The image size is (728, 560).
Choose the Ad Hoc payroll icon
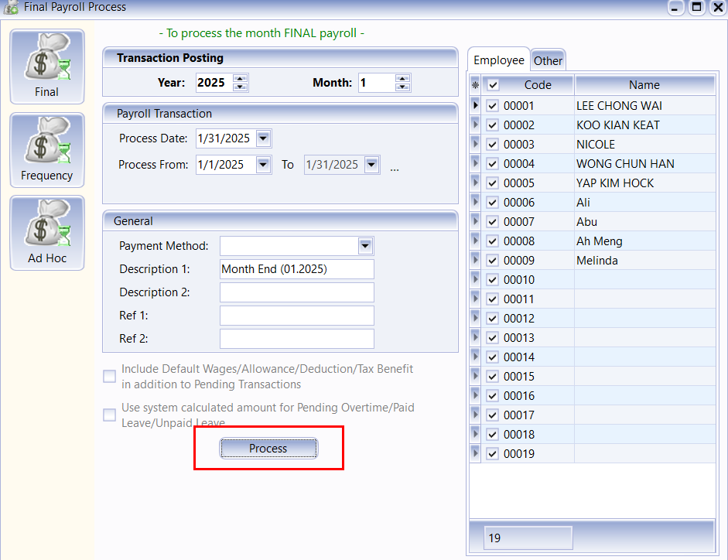(46, 234)
